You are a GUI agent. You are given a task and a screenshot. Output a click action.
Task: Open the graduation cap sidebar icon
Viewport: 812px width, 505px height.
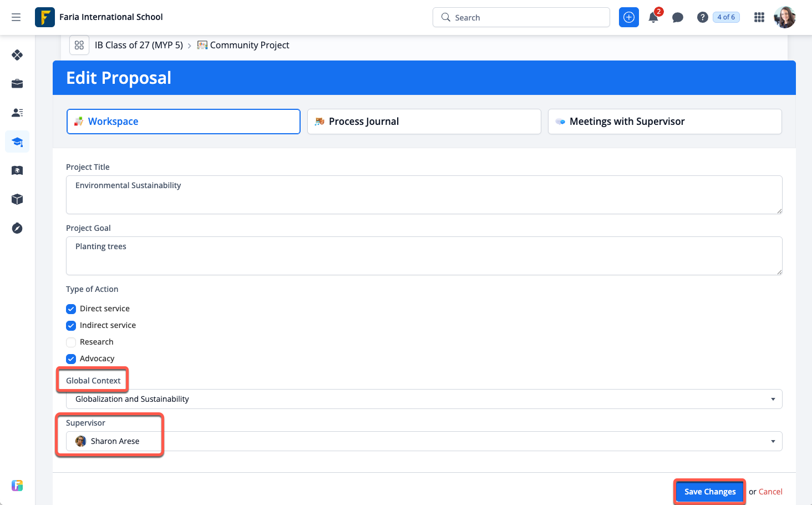17,142
